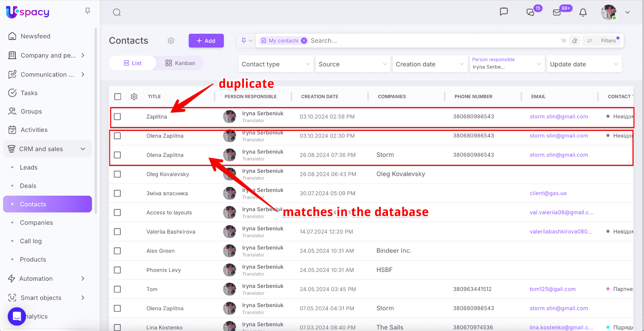Tick the checkbox for the Zaplitna row
Viewport: 644px width, 331px height.
118,117
